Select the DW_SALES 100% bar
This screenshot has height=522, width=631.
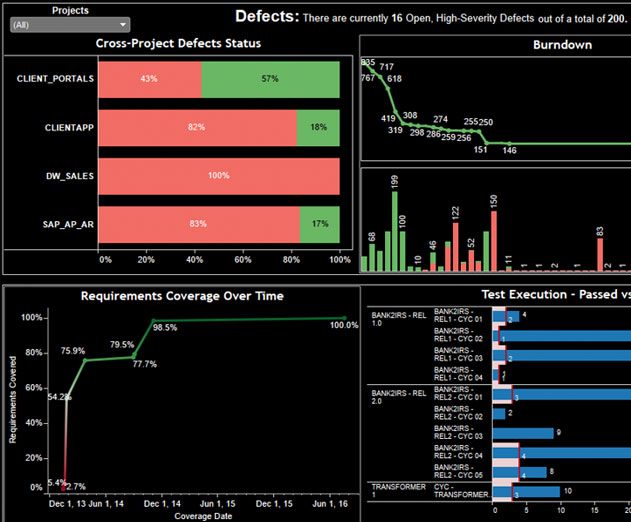point(219,176)
